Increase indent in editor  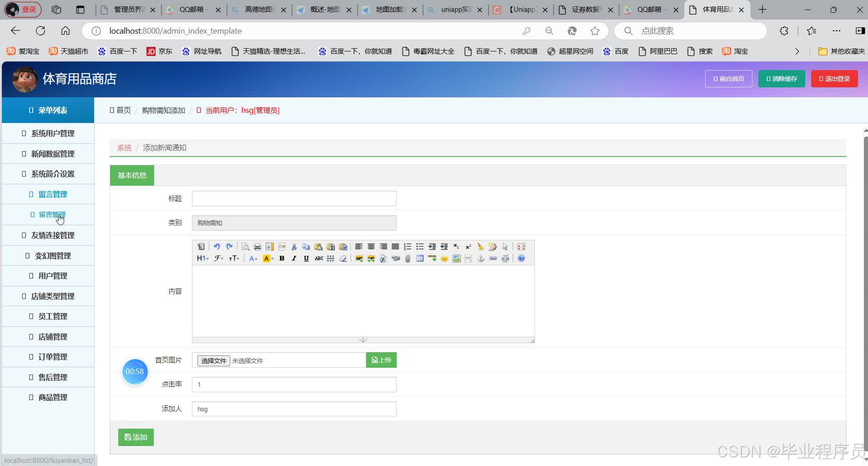tap(432, 247)
